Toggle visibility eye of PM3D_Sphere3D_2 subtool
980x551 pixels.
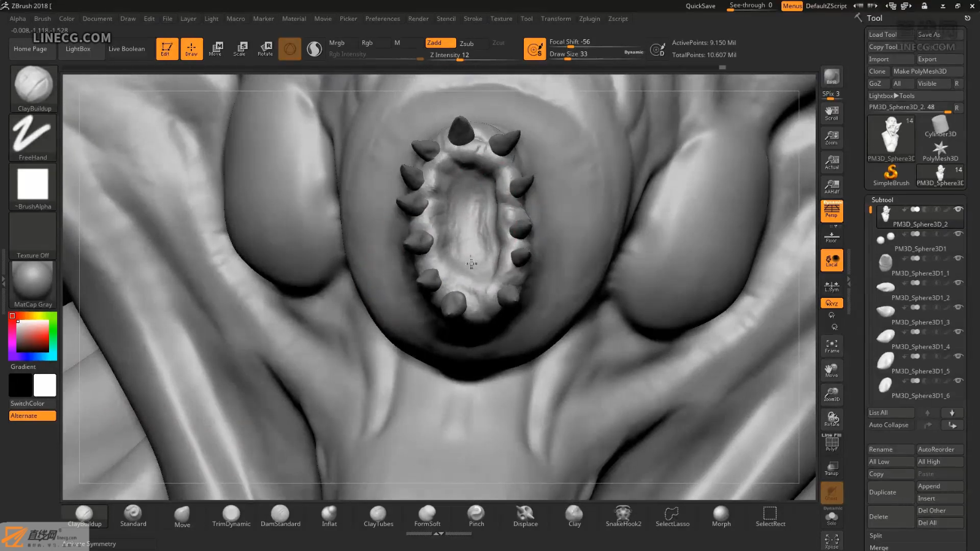click(x=958, y=210)
